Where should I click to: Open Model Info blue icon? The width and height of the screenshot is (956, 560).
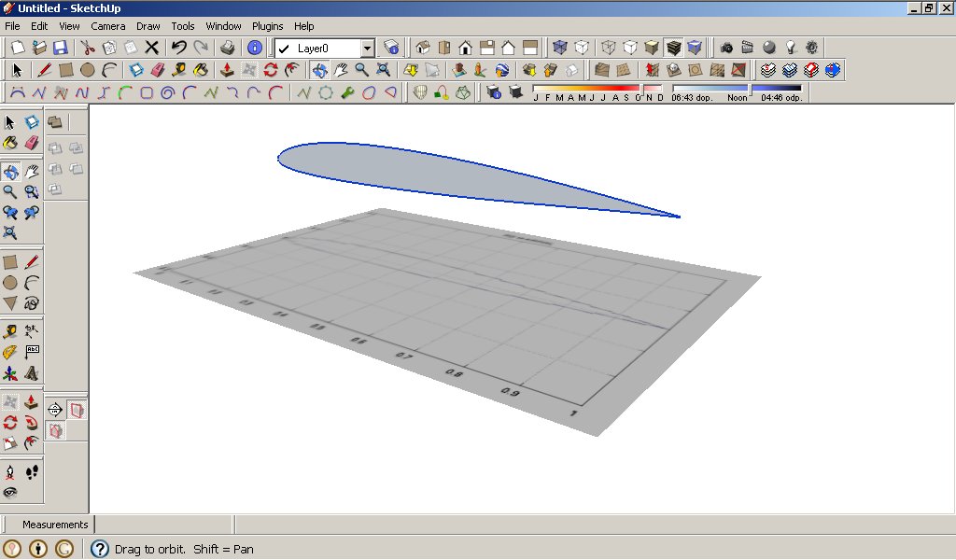[x=255, y=48]
